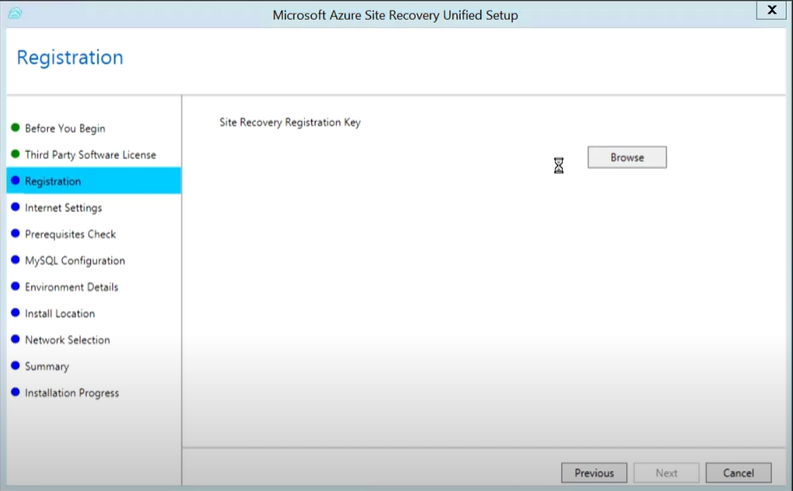Viewport: 793px width, 491px height.
Task: Cancel the Unified Setup wizard
Action: coord(738,473)
